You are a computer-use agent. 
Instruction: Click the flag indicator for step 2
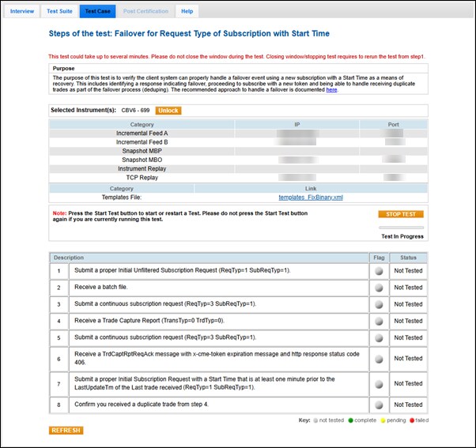pos(379,288)
